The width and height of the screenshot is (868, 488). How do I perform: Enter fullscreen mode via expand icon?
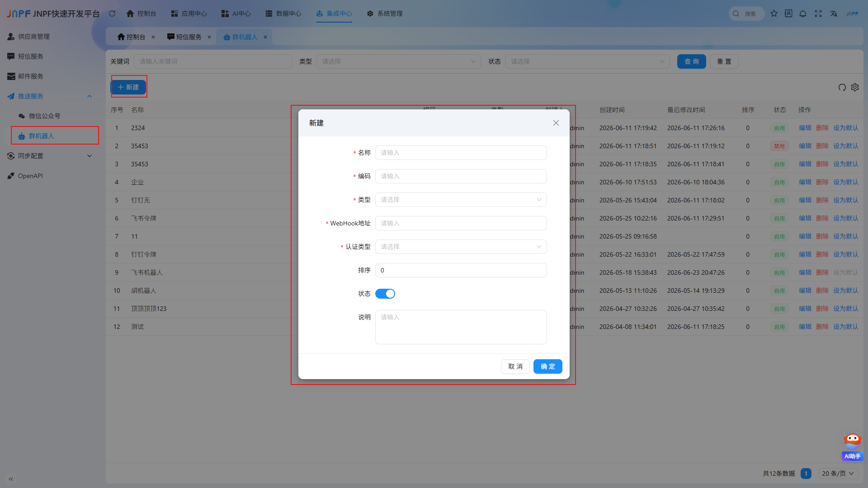[818, 14]
